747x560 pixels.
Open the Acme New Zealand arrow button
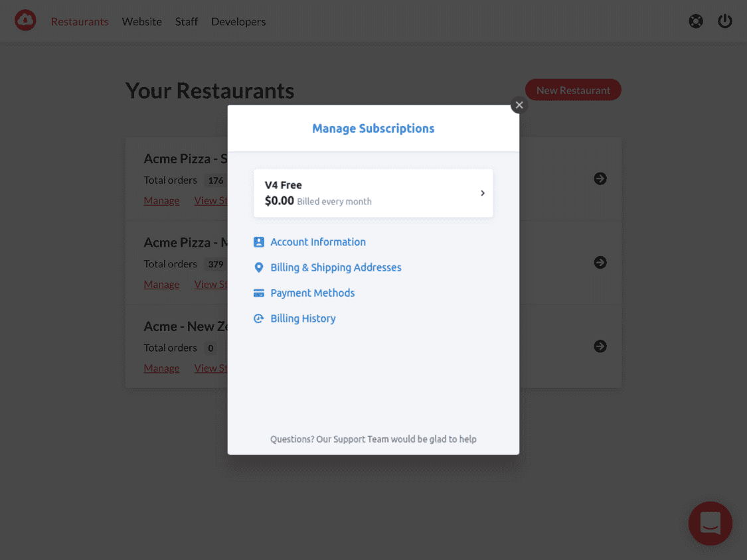[600, 346]
